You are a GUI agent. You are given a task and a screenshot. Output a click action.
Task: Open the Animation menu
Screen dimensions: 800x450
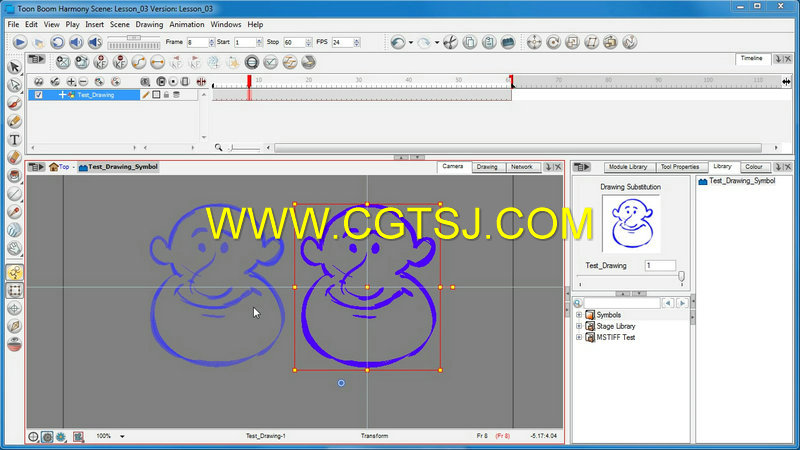pyautogui.click(x=187, y=24)
